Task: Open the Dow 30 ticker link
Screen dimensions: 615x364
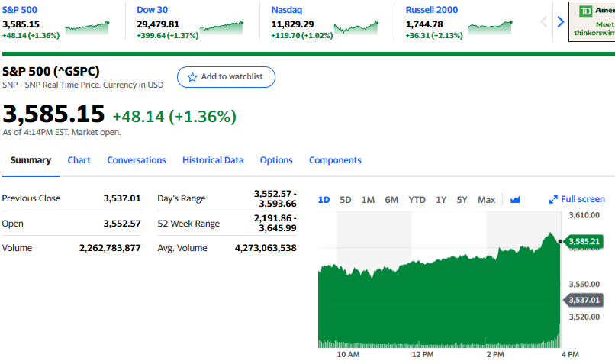Action: coord(152,10)
